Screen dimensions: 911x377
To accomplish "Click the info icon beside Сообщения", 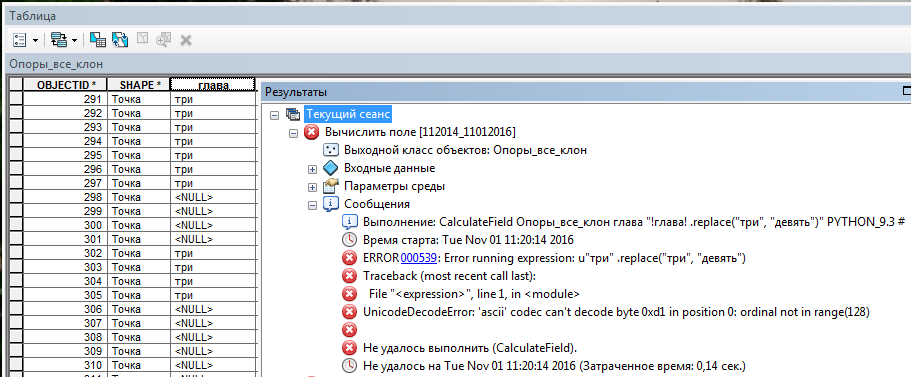I will click(331, 204).
